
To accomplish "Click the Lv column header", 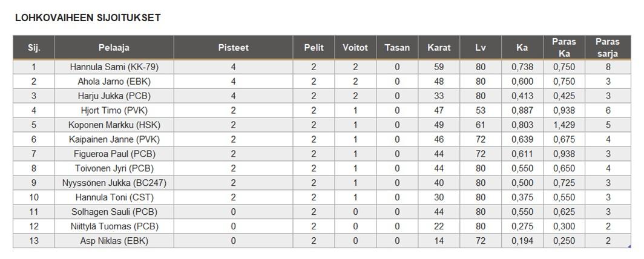I will pos(481,47).
